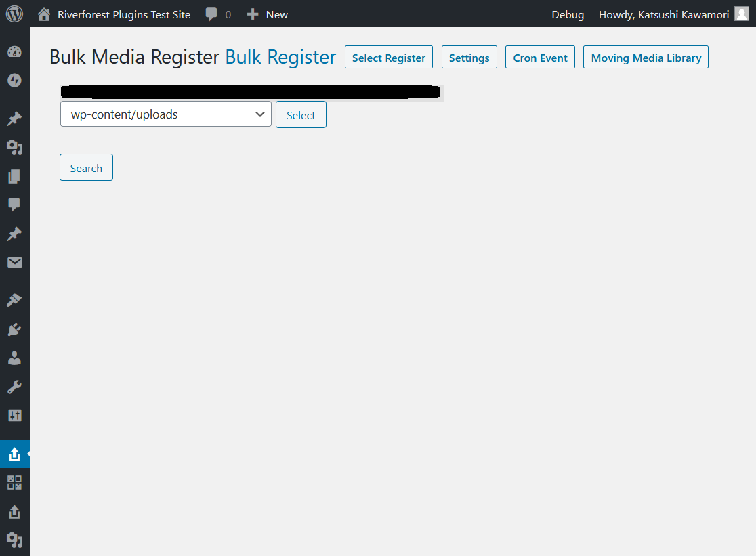Click the Bulk Media Register title text
Viewport: 756px width, 556px height.
(x=135, y=57)
